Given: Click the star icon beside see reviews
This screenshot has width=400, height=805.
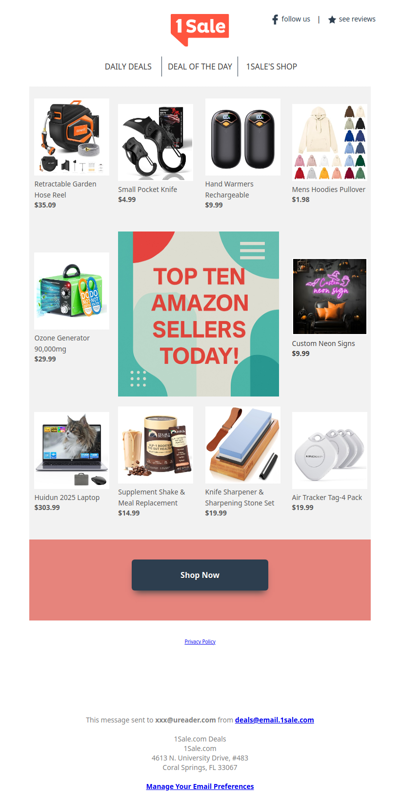Looking at the screenshot, I should pyautogui.click(x=332, y=20).
